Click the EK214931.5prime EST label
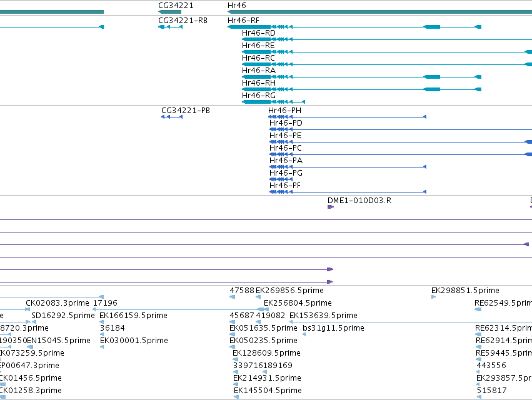The height and width of the screenshot is (400, 532). 267,378
